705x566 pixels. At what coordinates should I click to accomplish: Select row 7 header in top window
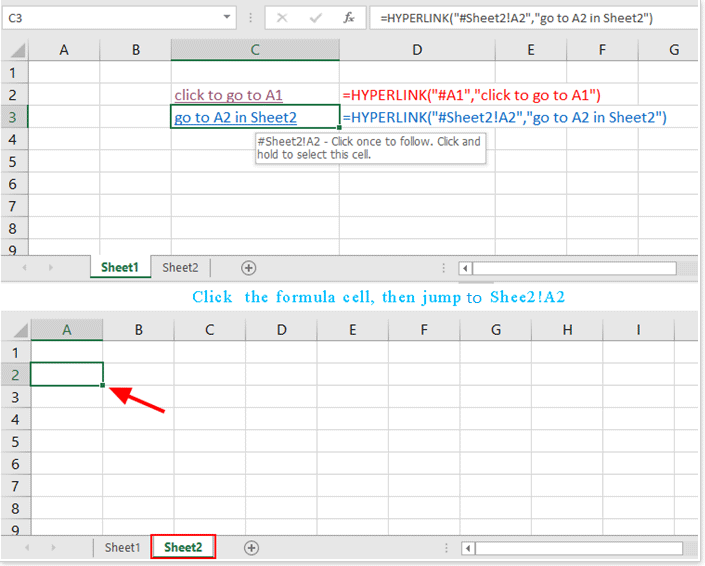tap(14, 206)
